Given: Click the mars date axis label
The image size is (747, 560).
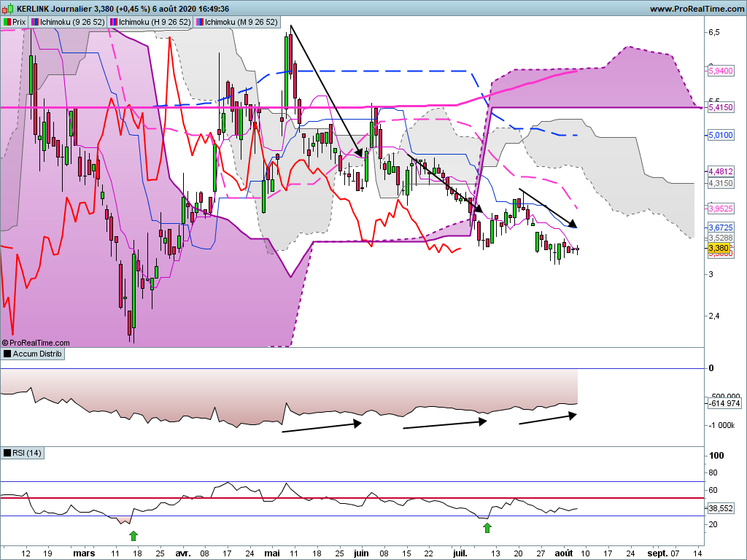Looking at the screenshot, I should tap(84, 553).
